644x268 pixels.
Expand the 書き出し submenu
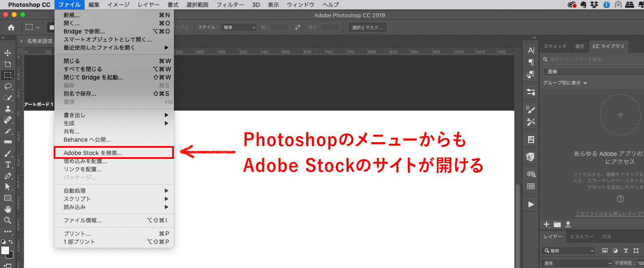click(114, 115)
